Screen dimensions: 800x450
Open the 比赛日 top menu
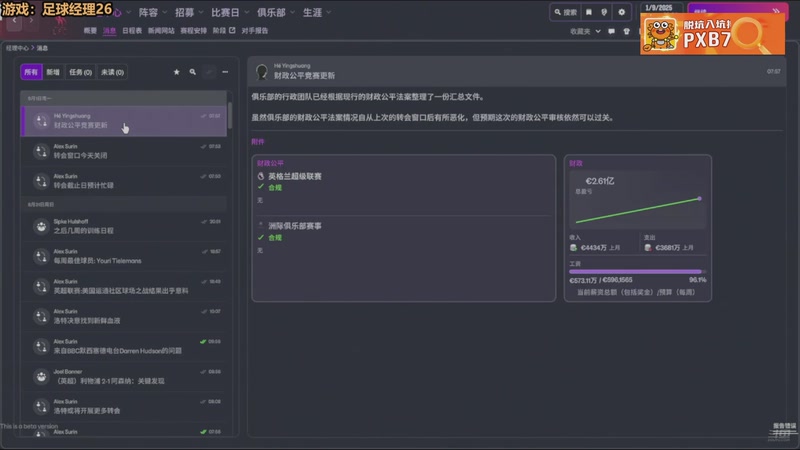226,12
